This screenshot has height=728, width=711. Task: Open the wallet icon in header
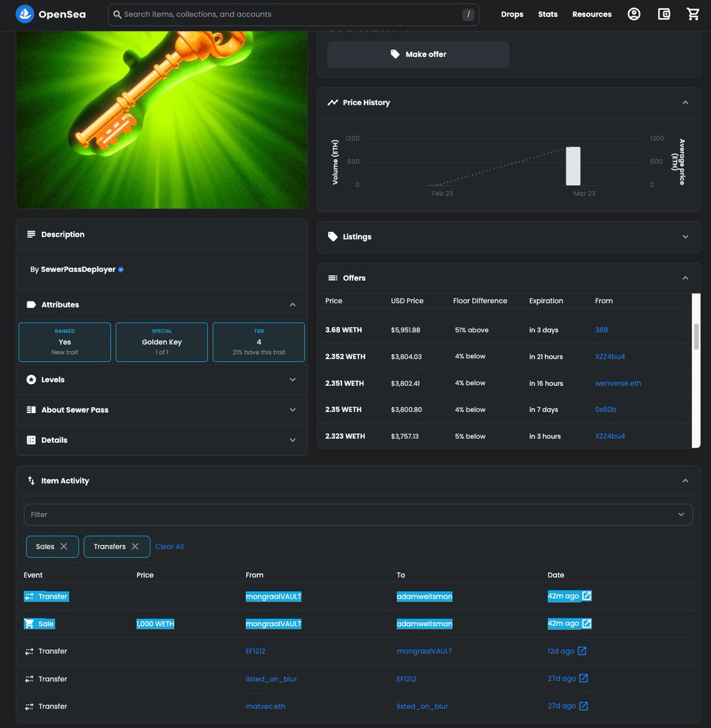point(664,14)
